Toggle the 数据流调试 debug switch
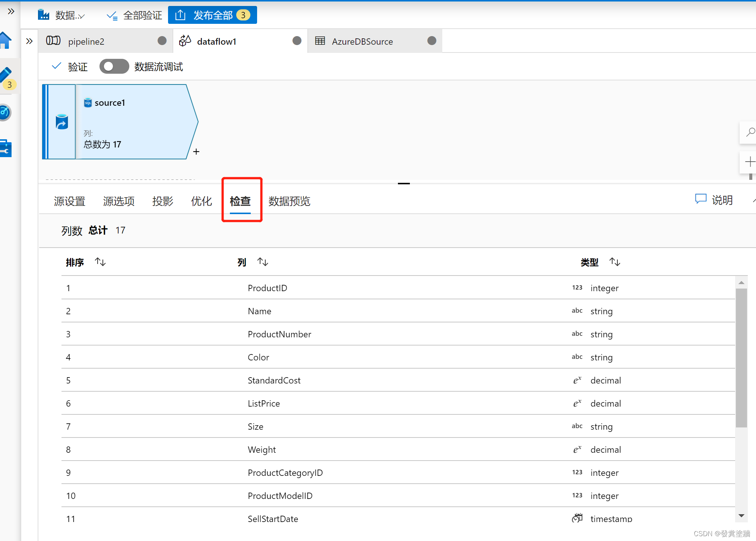The height and width of the screenshot is (541, 756). click(x=114, y=67)
